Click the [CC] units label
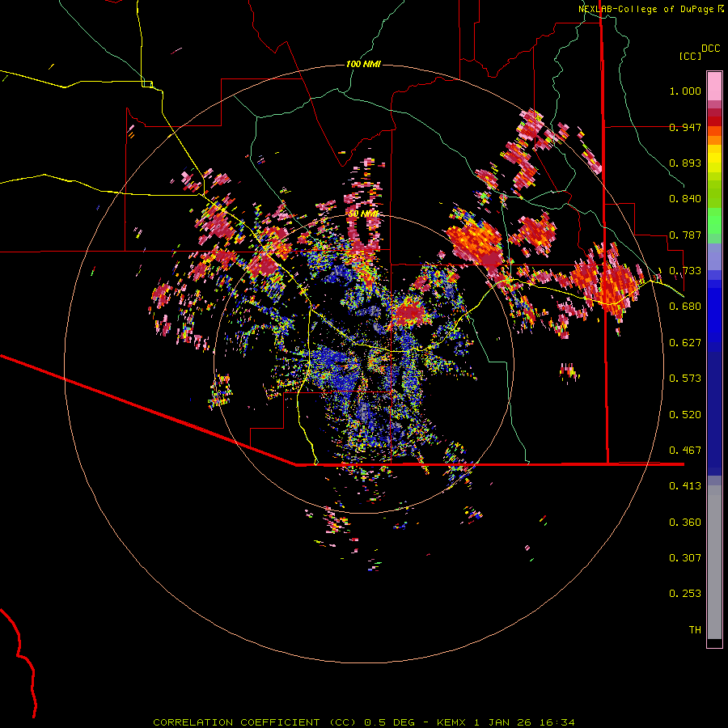Screen dimensions: 728x728 [690, 56]
